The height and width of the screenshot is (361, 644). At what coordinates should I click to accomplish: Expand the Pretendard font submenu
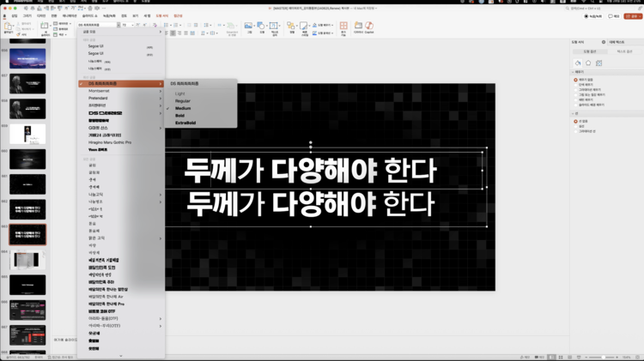[x=120, y=98]
